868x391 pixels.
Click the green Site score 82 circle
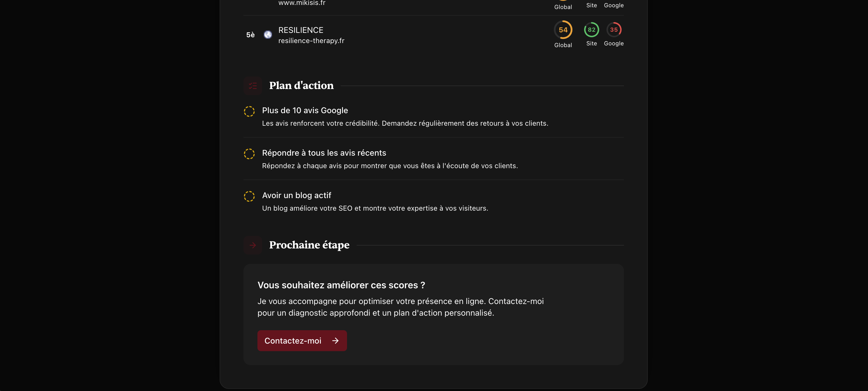591,30
